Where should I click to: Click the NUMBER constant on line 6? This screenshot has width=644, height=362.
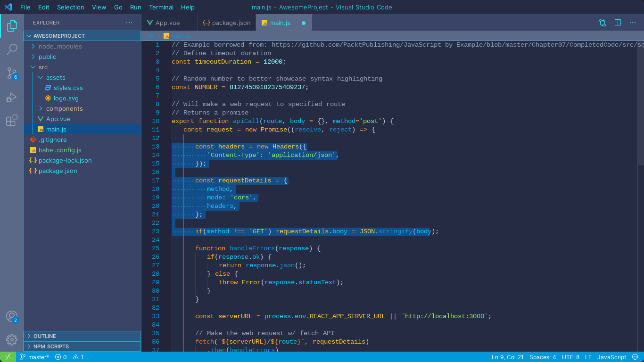[x=206, y=87]
